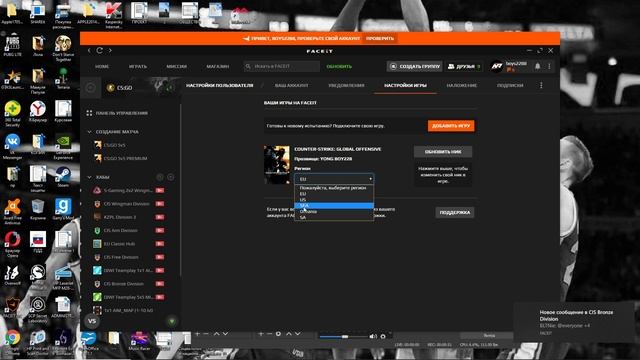640x360 pixels.
Task: Click the Counter-Strike game cover thumbnail
Action: coord(277,165)
